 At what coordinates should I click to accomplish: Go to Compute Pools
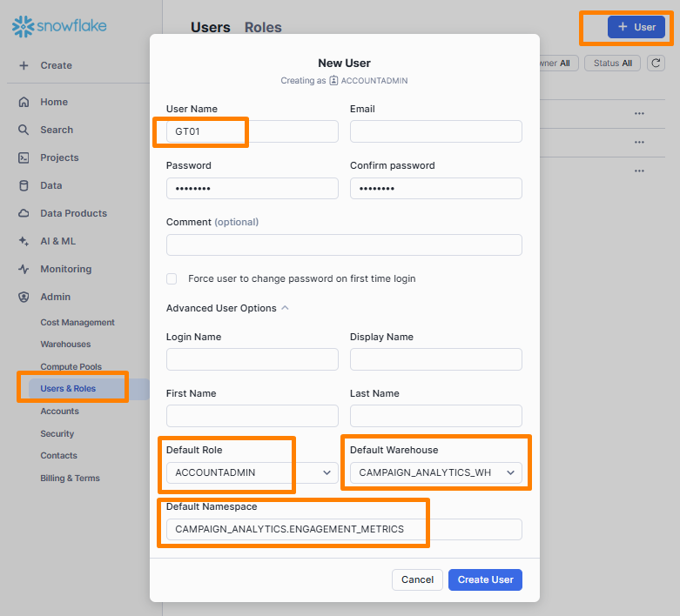pyautogui.click(x=71, y=367)
